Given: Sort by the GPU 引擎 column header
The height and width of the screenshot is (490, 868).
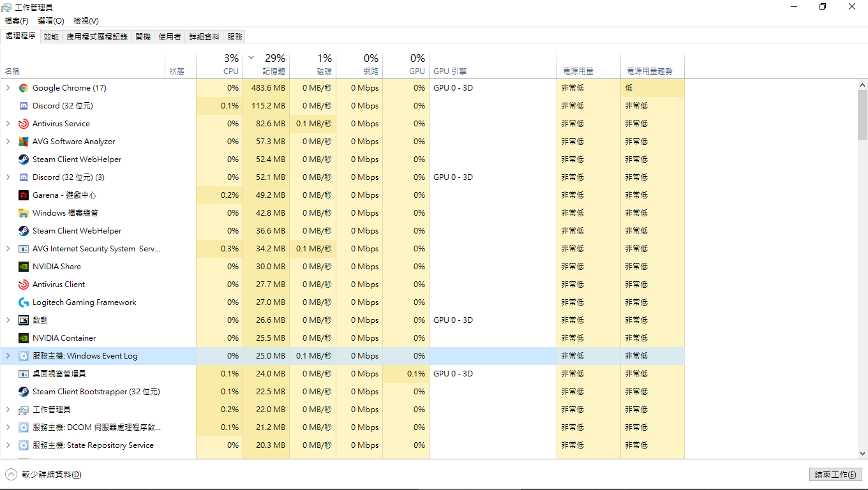Looking at the screenshot, I should pos(493,65).
